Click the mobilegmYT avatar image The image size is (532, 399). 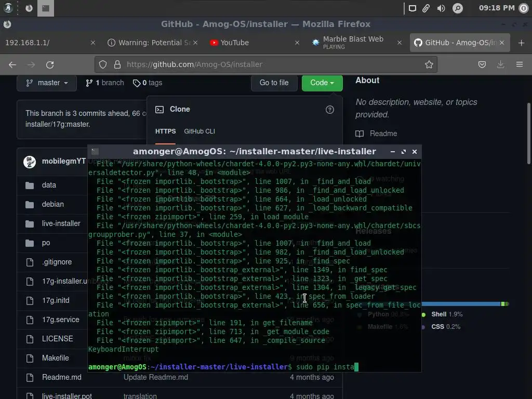pos(30,162)
